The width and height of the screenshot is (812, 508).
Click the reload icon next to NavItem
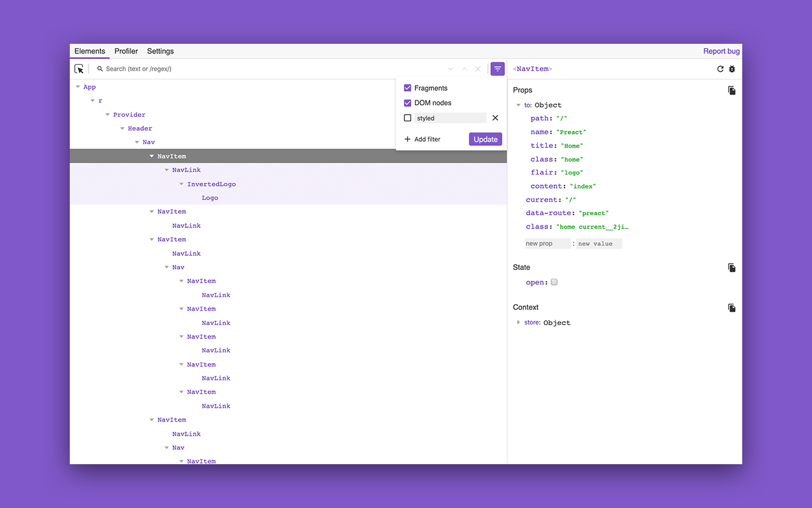(720, 69)
